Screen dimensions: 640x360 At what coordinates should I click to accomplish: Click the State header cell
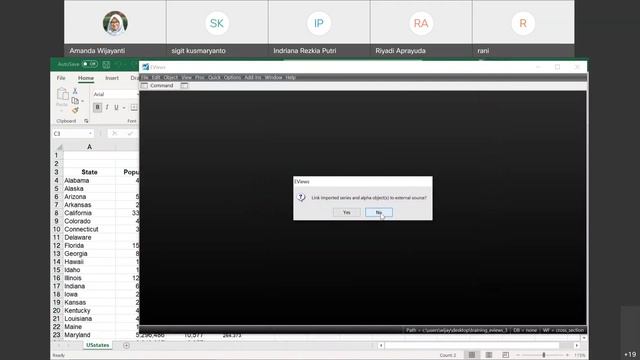(x=89, y=172)
